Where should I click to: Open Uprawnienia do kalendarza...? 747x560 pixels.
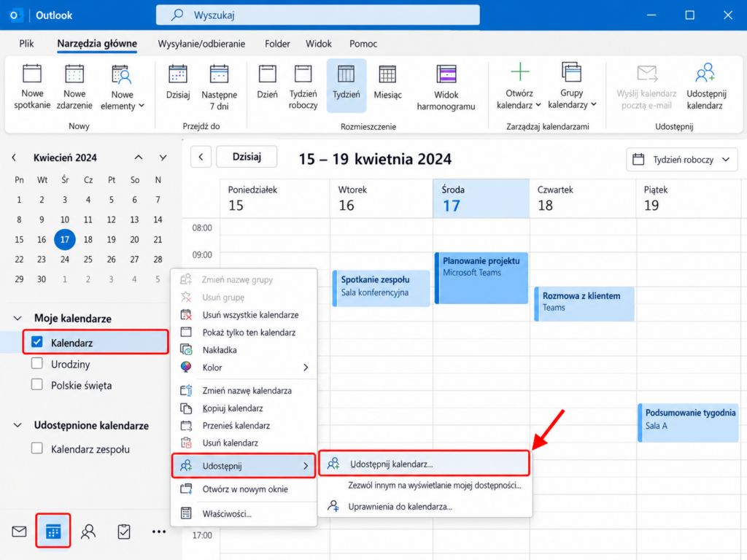425,507
